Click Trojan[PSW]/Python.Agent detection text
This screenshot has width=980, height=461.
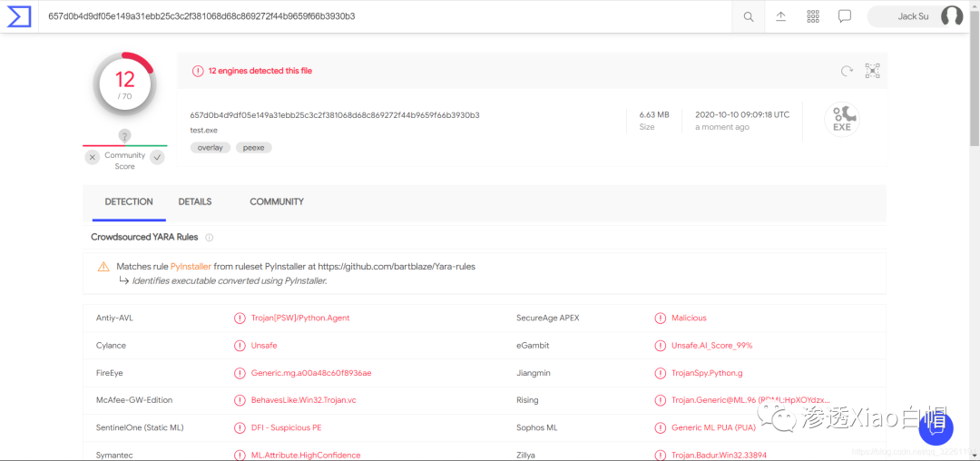300,318
